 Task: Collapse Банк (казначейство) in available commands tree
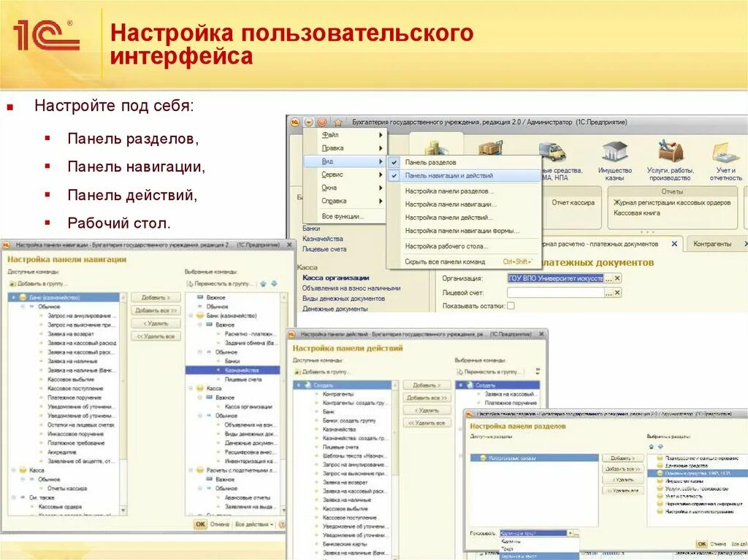tap(14, 297)
